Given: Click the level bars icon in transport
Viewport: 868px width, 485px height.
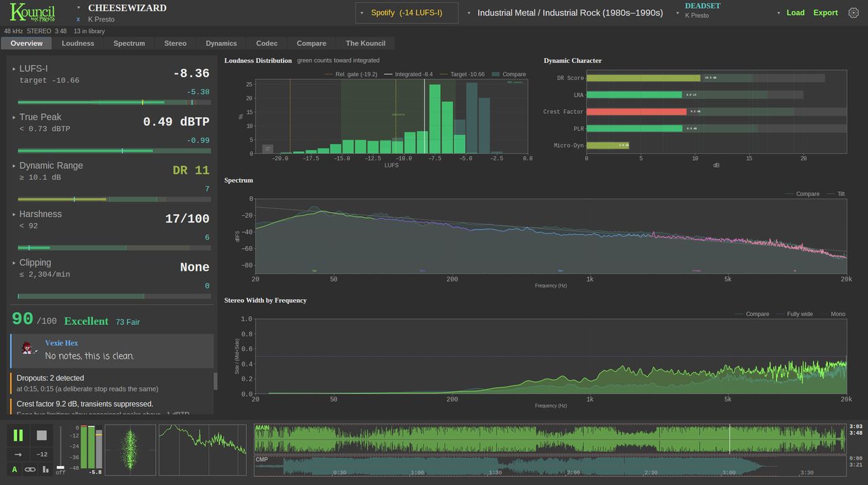Looking at the screenshot, I should [45, 469].
